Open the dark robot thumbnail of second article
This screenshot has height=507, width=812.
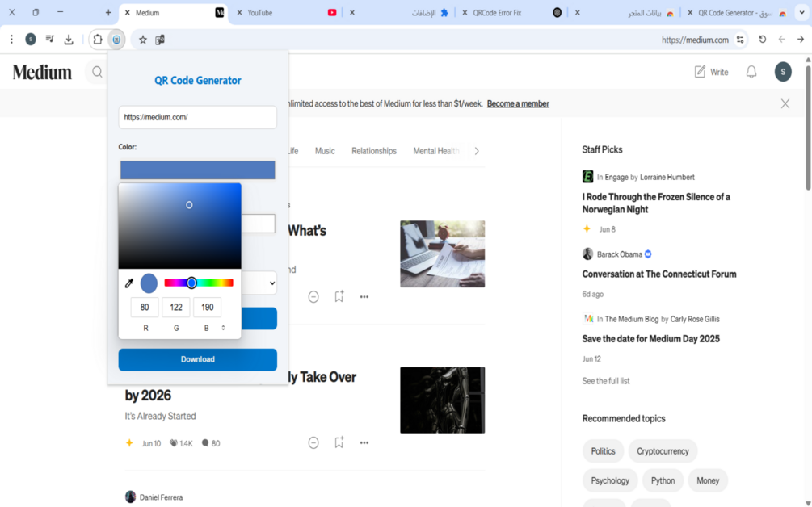pos(442,400)
